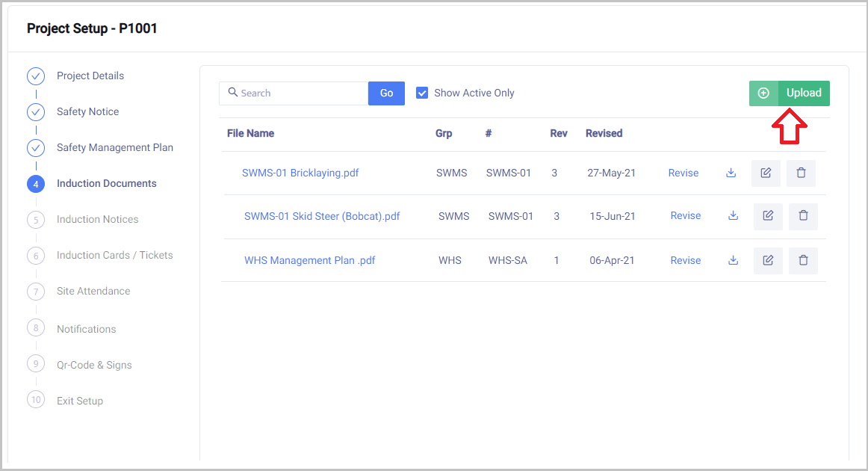Delete Skid Steer (Bobcat) document

(803, 216)
